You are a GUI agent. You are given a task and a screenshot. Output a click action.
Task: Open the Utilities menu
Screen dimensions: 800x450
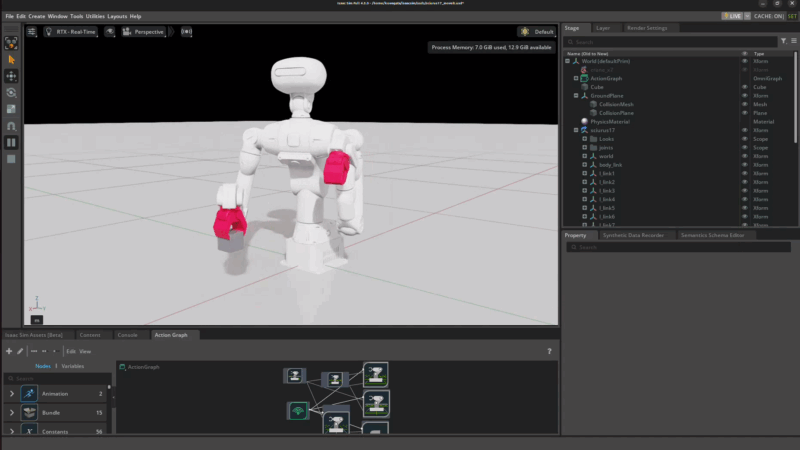(95, 16)
